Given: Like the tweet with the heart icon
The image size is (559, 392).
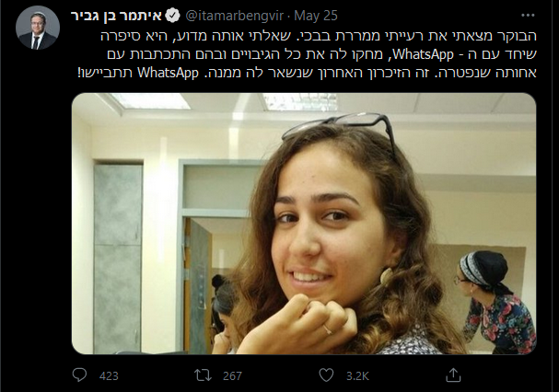Looking at the screenshot, I should (x=326, y=375).
